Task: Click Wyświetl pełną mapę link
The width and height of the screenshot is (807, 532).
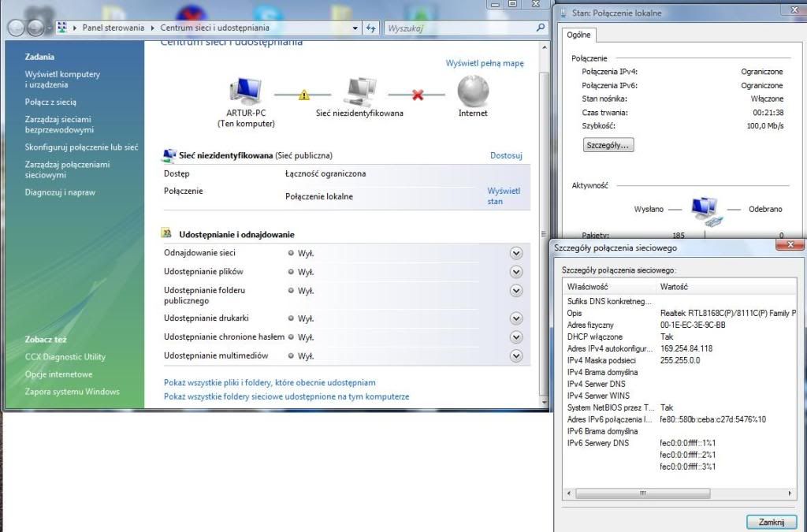Action: (x=485, y=63)
